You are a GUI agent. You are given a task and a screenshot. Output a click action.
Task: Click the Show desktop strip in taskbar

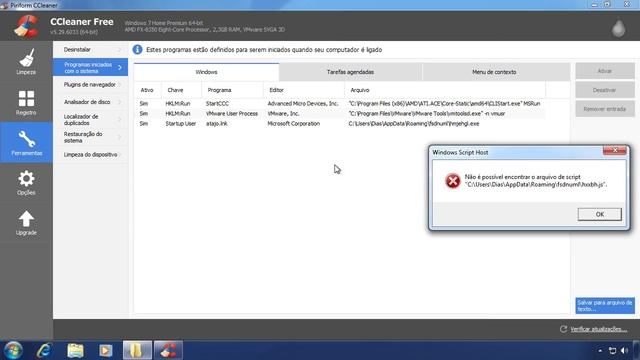[637, 351]
